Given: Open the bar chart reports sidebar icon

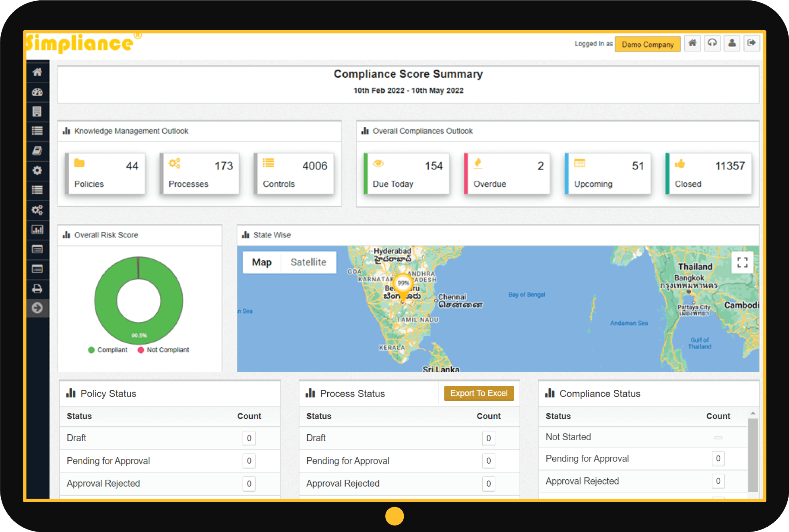Looking at the screenshot, I should [37, 229].
